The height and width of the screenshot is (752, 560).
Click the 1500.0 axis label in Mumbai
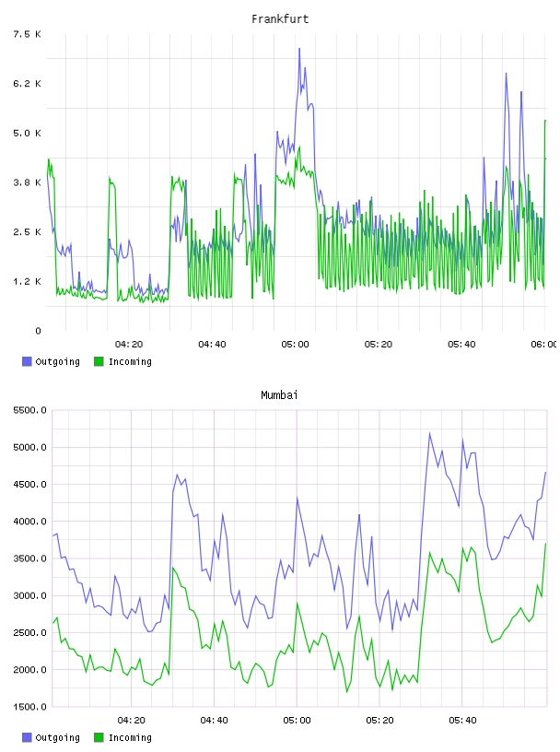pos(29,707)
